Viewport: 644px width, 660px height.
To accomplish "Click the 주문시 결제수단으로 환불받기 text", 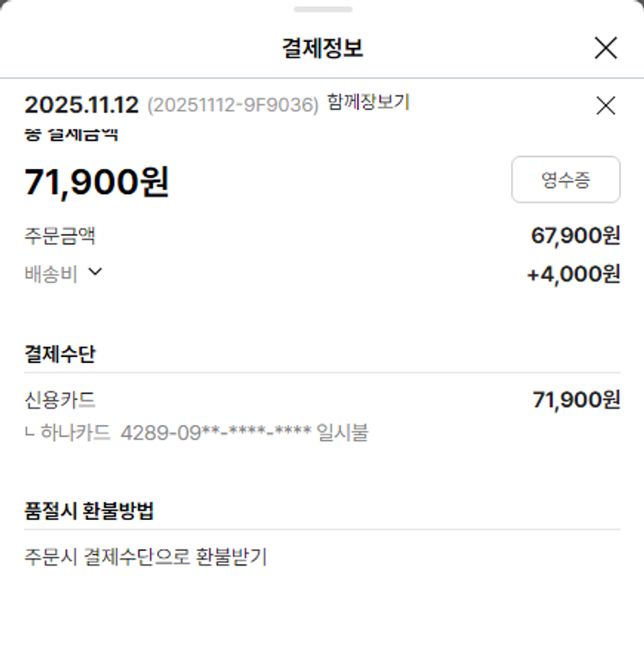I will click(145, 557).
